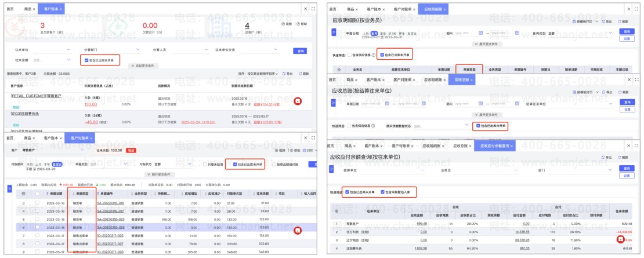Select 客户对账单 tab in bottom-left panel
This screenshot has height=258, width=644.
tap(81, 138)
